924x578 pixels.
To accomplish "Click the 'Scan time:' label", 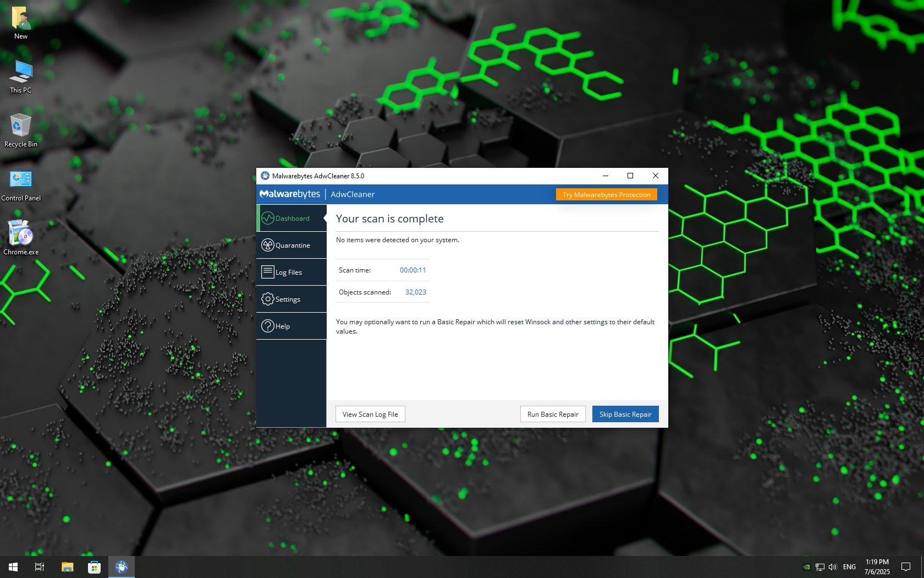I will pos(355,270).
